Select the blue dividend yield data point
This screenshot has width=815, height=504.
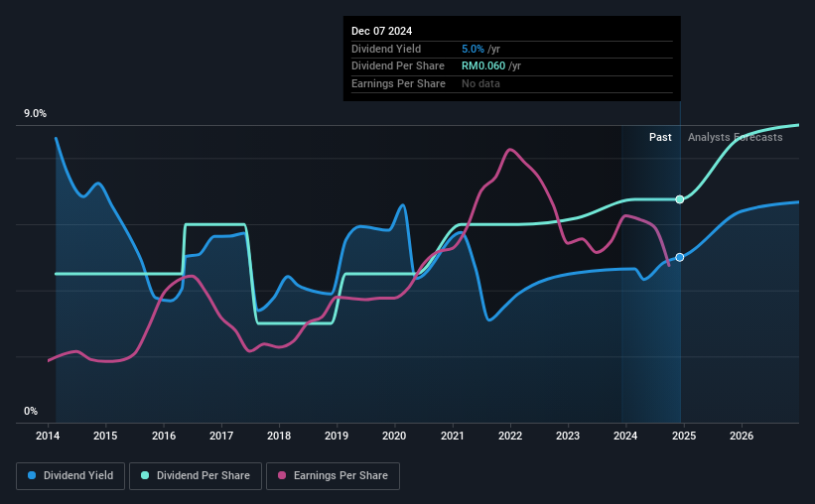coord(680,257)
